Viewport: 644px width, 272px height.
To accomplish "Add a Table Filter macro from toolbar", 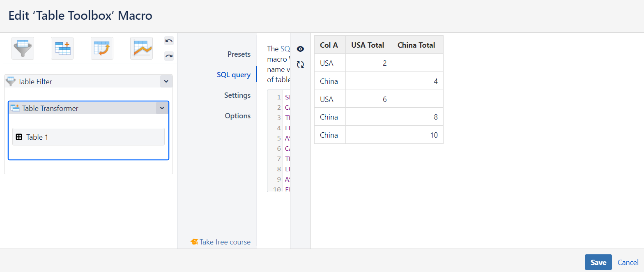I will click(x=23, y=48).
